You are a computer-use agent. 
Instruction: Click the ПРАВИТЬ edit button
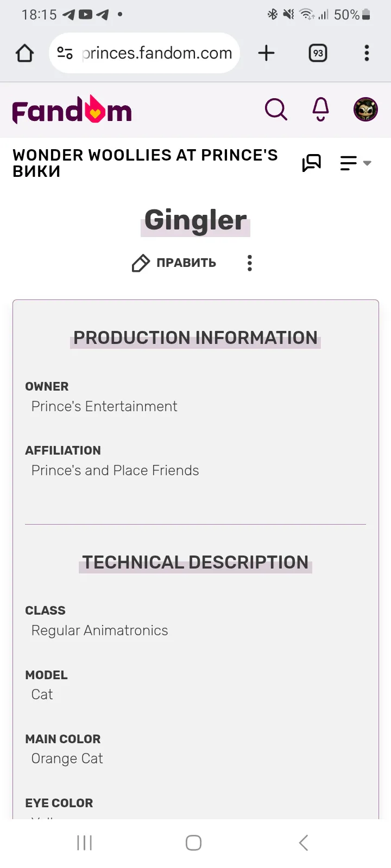(174, 263)
